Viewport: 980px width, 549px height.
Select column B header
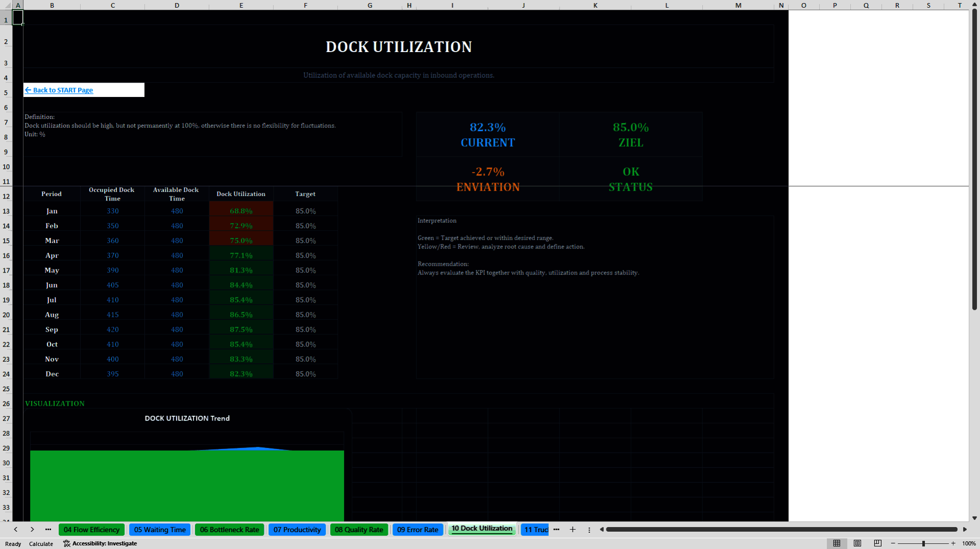click(52, 5)
